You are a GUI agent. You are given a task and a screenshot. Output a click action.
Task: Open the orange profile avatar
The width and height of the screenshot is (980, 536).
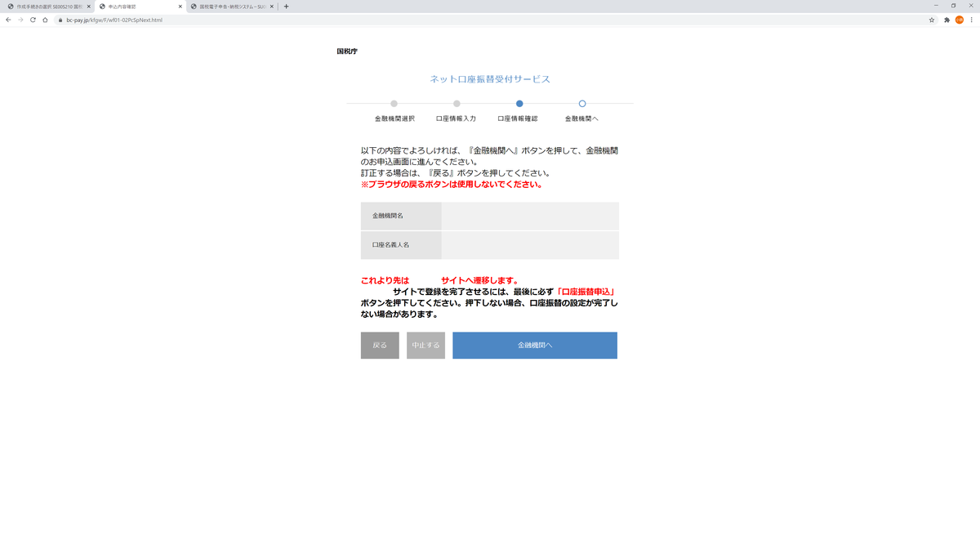(x=959, y=20)
